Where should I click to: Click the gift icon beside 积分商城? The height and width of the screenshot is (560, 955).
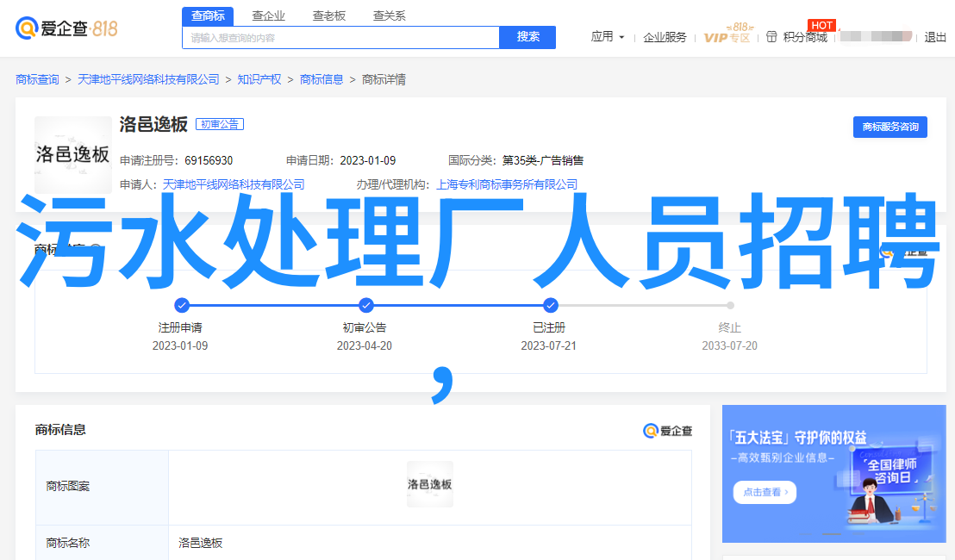click(x=771, y=37)
